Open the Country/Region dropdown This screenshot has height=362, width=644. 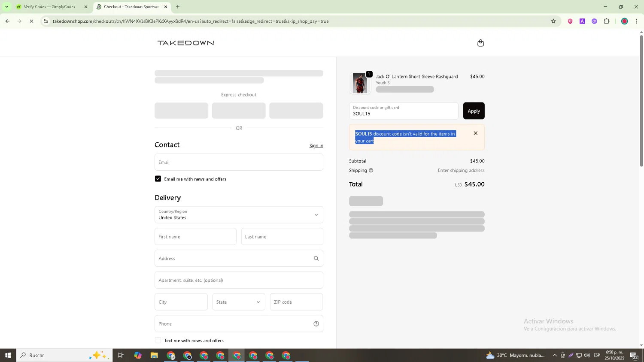pos(239,215)
